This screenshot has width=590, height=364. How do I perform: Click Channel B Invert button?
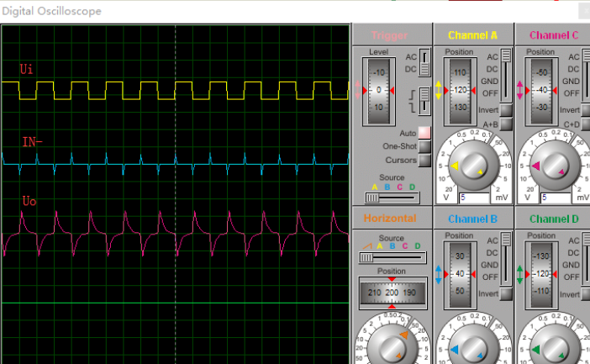(x=506, y=294)
